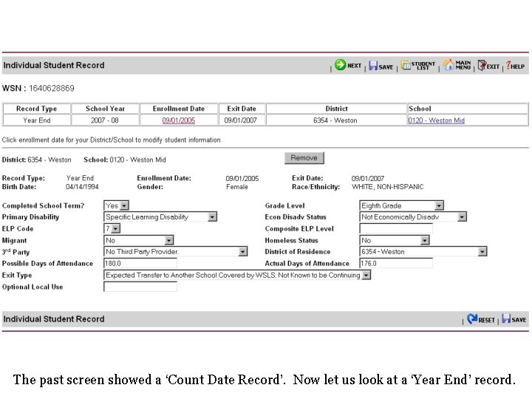The height and width of the screenshot is (399, 532).
Task: Click the 'Enrollment Date' column header
Action: [x=179, y=109]
